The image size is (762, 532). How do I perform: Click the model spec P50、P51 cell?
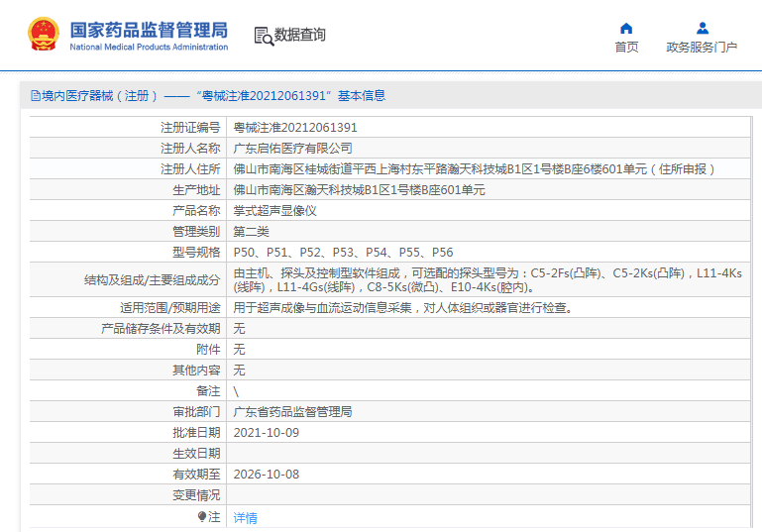(343, 253)
